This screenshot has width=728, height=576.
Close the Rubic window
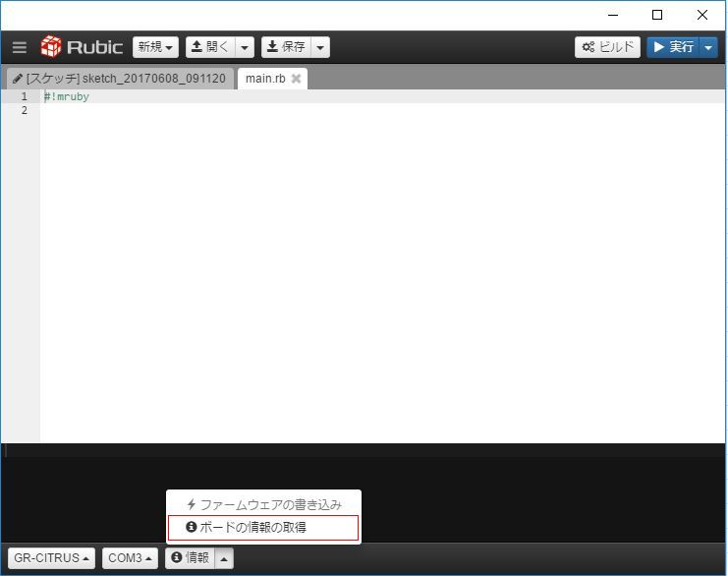[702, 15]
